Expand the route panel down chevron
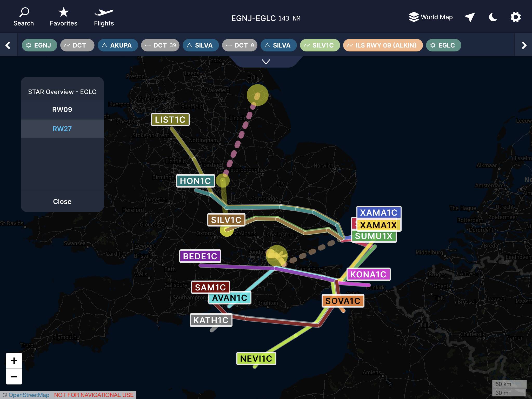 266,62
